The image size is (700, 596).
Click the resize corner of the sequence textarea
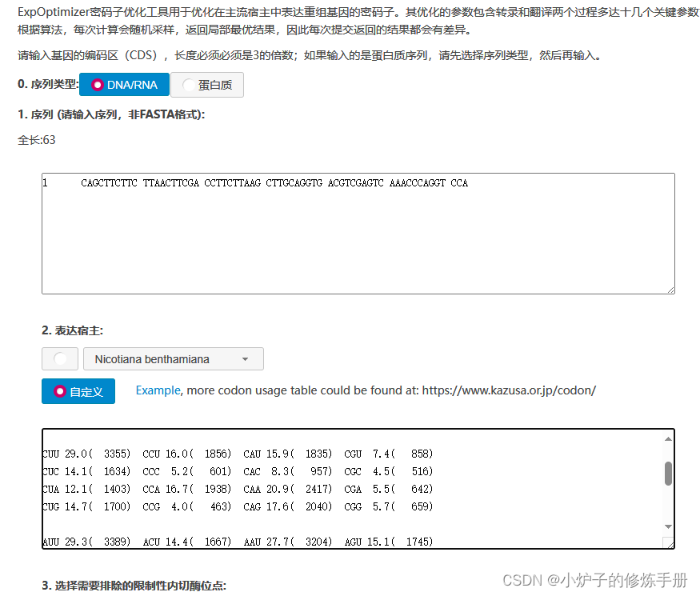671,290
